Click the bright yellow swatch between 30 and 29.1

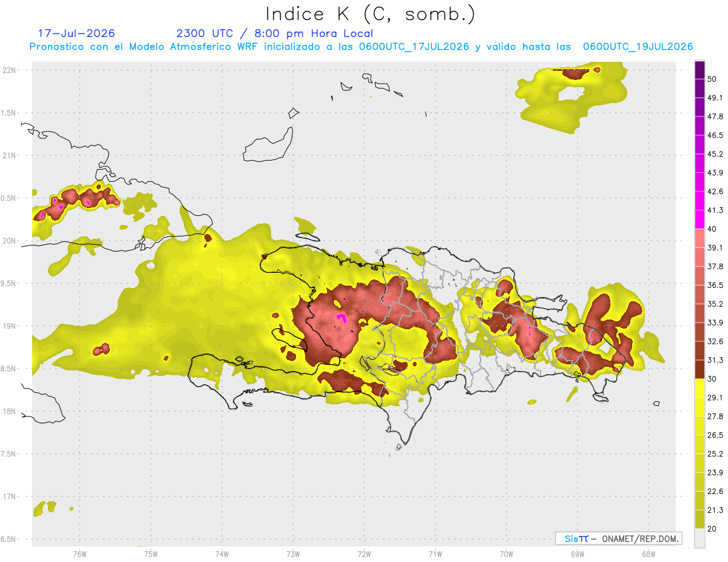click(699, 388)
